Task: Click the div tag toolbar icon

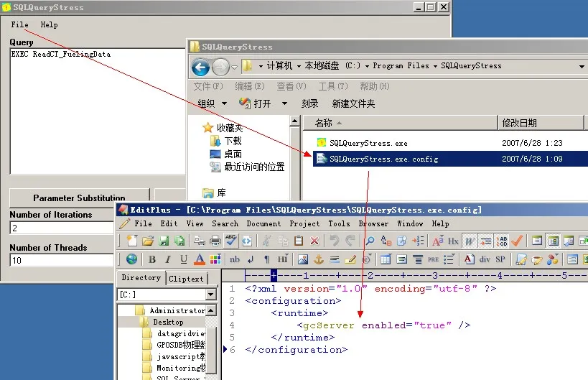Action: click(x=485, y=259)
